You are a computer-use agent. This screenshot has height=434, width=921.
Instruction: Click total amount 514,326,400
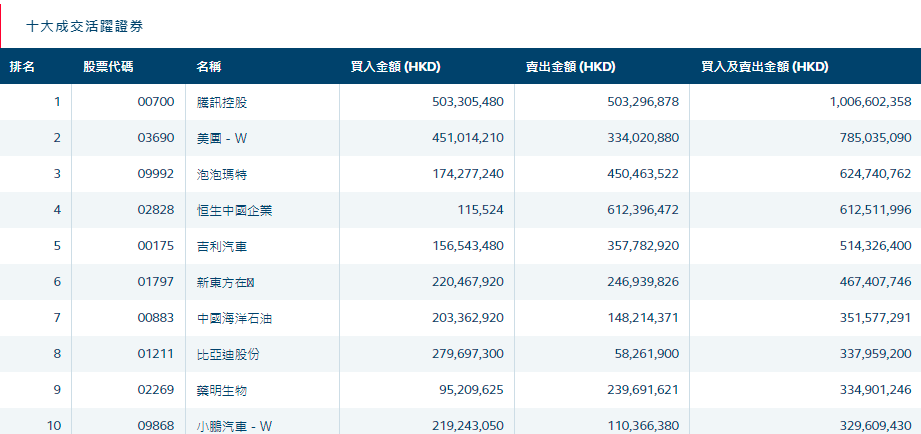click(875, 245)
